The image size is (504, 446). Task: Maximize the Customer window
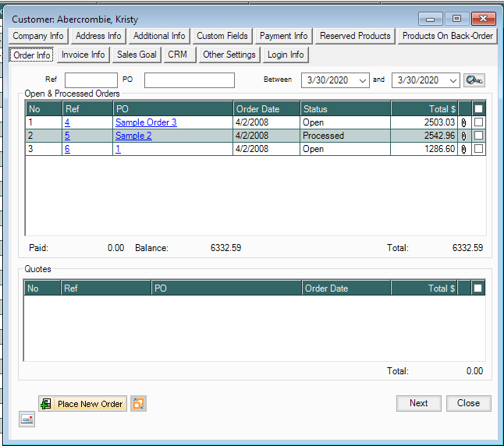point(456,19)
